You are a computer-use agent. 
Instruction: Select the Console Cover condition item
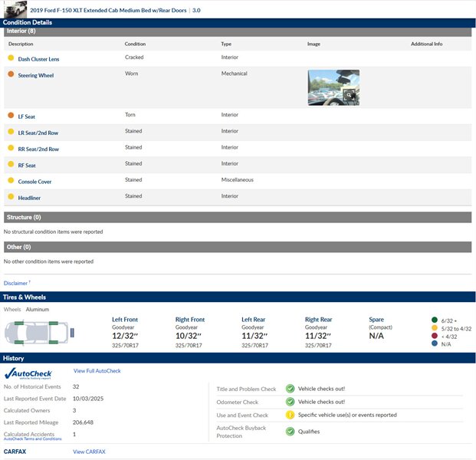coord(34,182)
